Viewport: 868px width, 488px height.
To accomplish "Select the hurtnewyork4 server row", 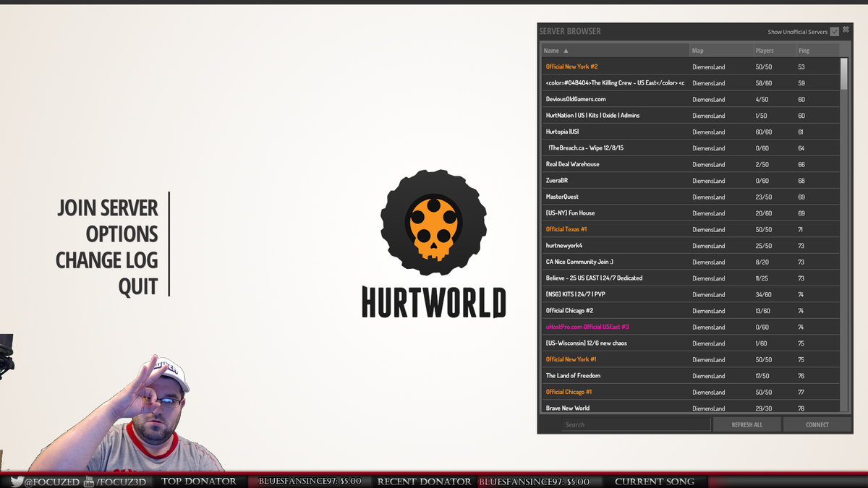I will pyautogui.click(x=691, y=246).
